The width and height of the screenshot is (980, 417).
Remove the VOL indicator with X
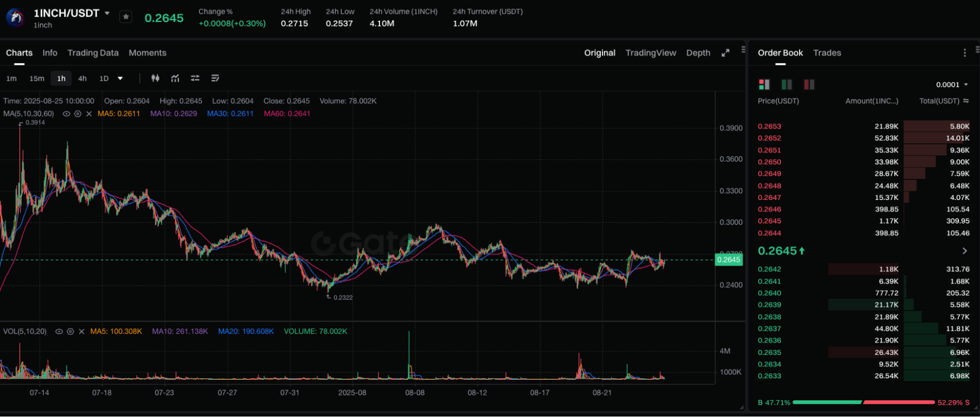point(81,332)
